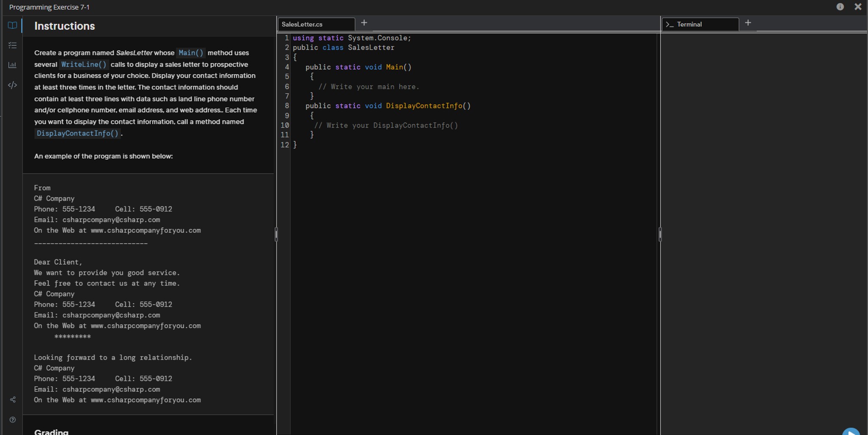Select the SalesLetter.cs tab

tap(316, 24)
